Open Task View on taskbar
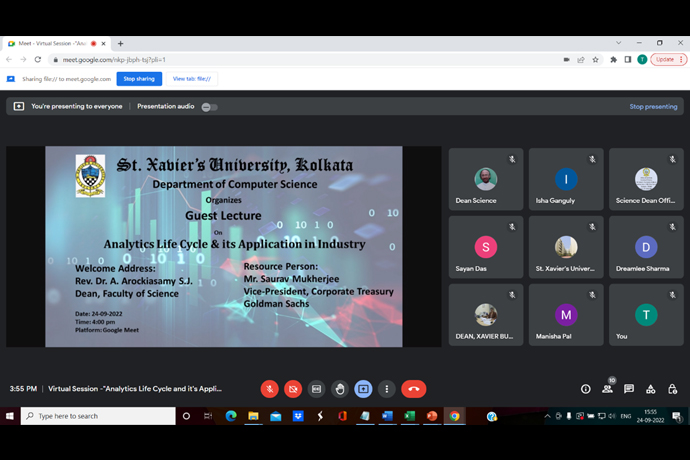Screen dimensions: 690x460 pos(208,416)
